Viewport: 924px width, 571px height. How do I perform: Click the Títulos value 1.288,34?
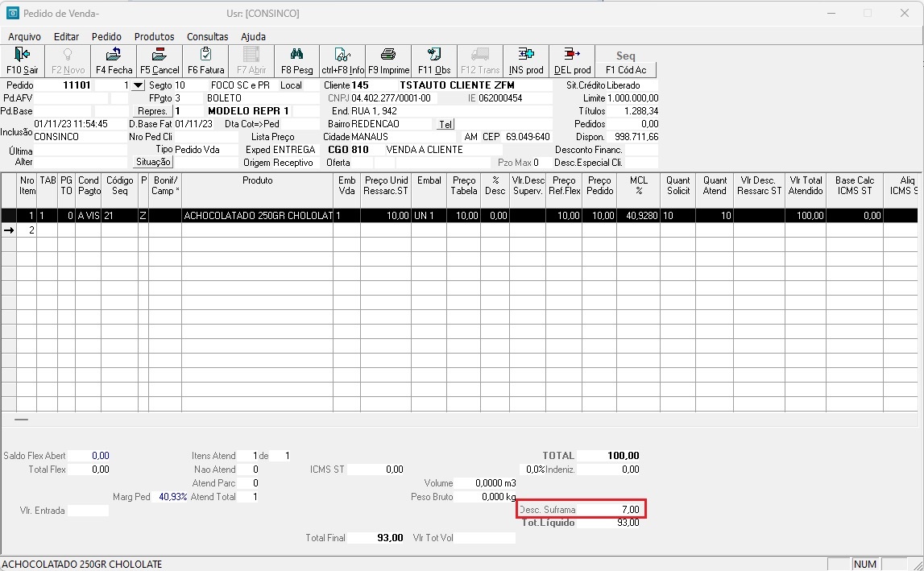point(633,111)
